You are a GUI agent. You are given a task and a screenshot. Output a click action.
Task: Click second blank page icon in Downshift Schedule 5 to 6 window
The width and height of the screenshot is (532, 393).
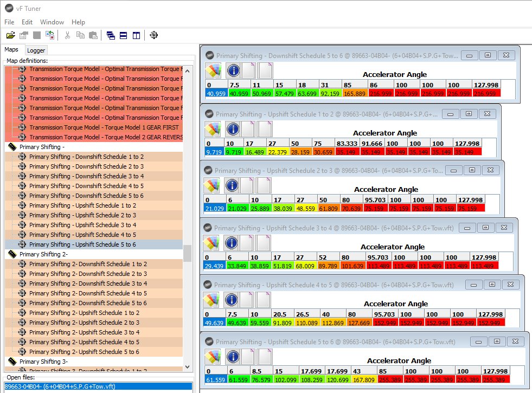265,70
